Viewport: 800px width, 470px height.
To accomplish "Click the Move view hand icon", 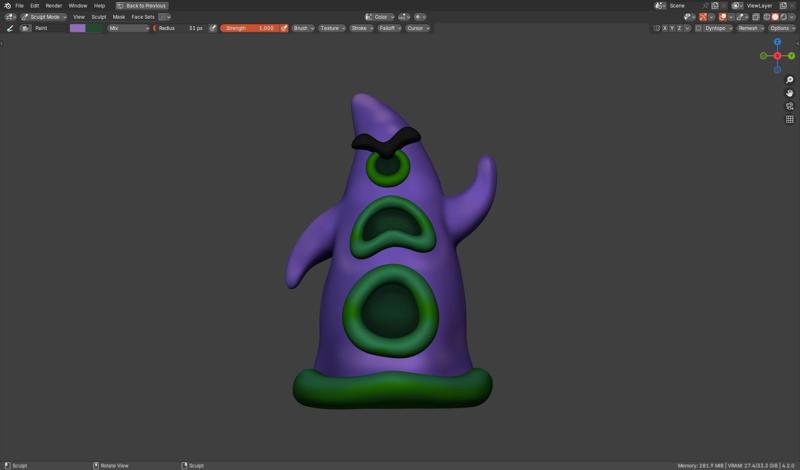I will pos(789,93).
